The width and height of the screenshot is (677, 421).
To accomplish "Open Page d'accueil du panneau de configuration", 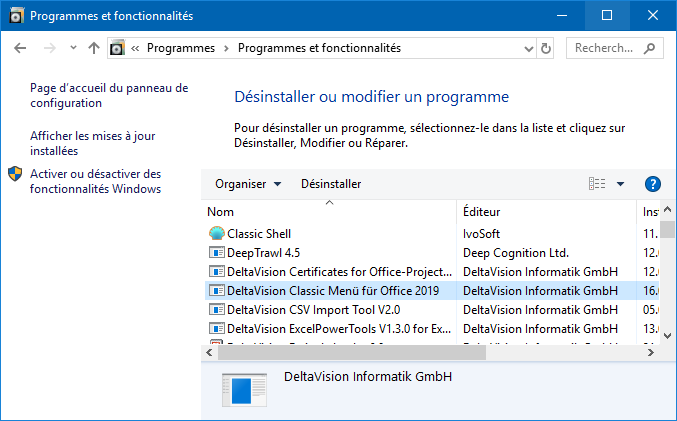I will 109,95.
